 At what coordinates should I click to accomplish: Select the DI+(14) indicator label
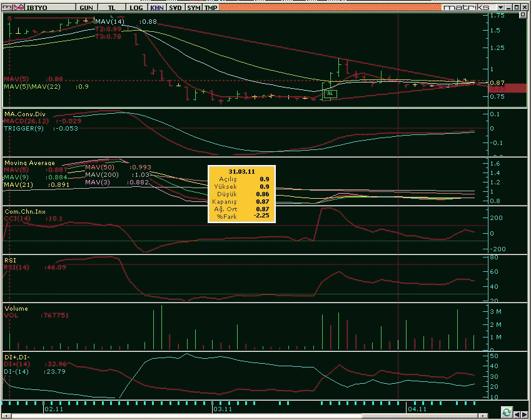pos(17,364)
